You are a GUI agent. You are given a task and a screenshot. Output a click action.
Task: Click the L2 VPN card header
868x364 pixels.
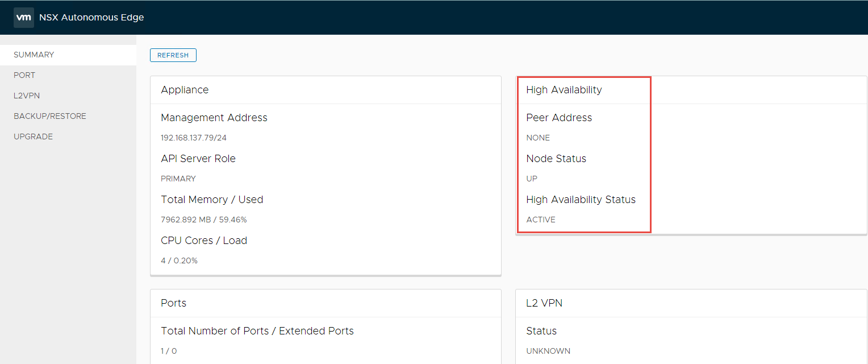tap(544, 303)
